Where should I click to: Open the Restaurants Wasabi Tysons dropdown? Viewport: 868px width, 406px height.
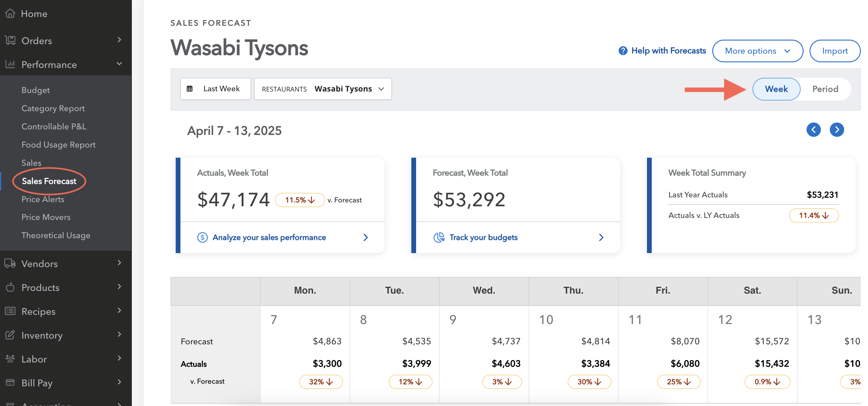click(x=323, y=89)
